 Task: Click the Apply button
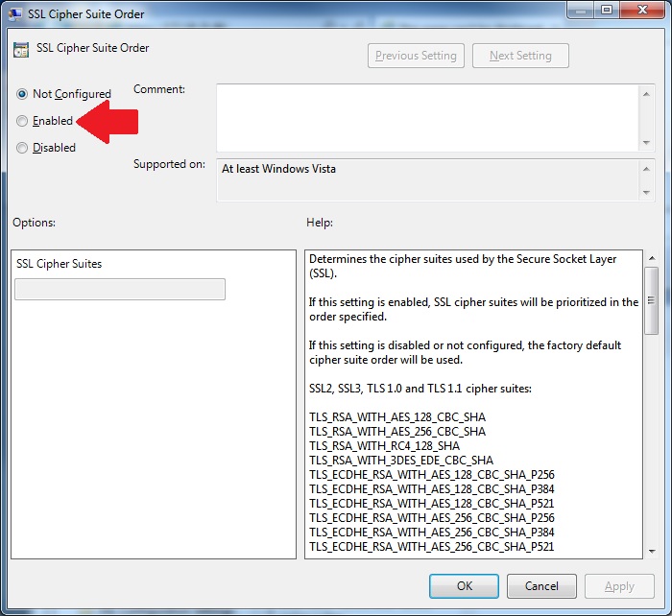pos(619,586)
